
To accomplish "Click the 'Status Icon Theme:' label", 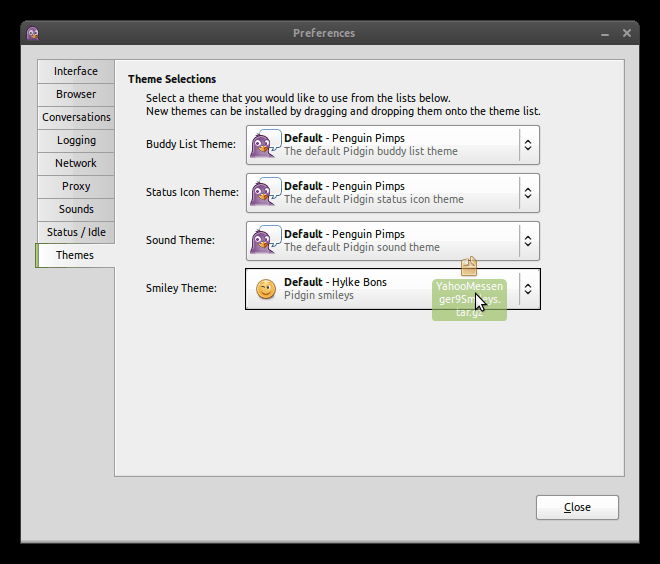I will 192,192.
